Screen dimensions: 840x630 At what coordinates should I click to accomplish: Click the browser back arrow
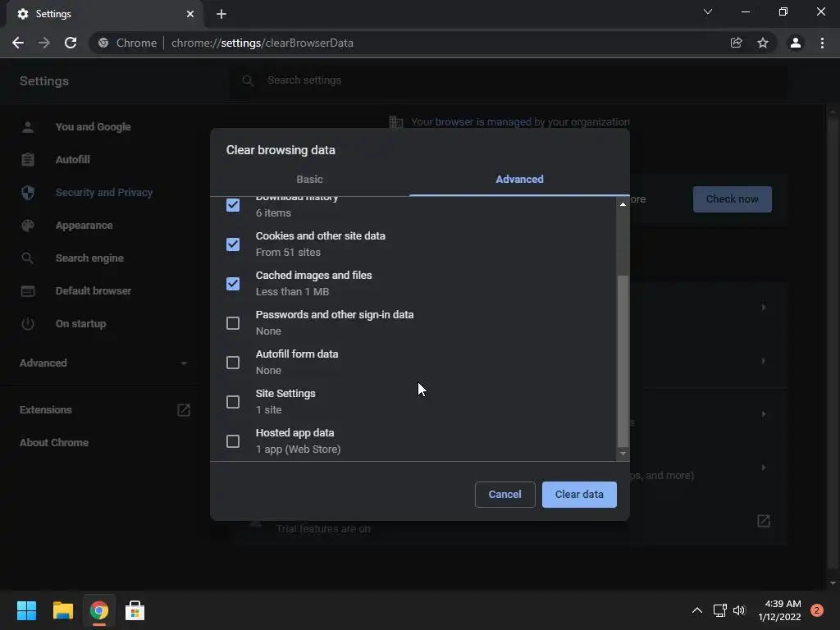[18, 43]
